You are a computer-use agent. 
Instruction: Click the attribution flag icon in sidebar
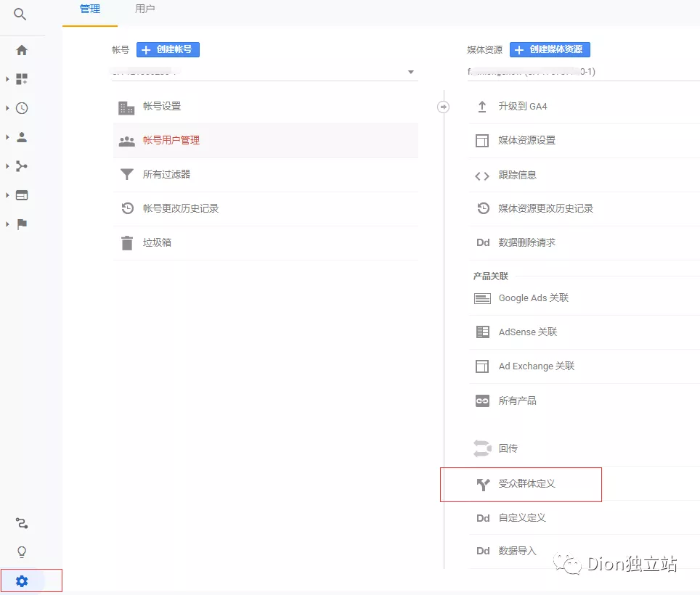23,224
